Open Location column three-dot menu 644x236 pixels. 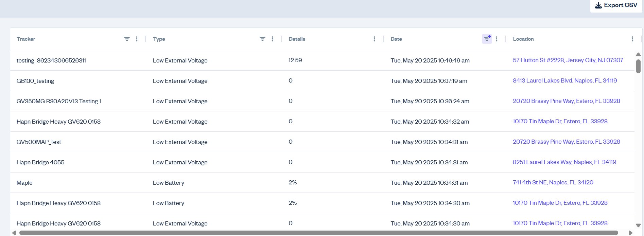click(x=632, y=39)
